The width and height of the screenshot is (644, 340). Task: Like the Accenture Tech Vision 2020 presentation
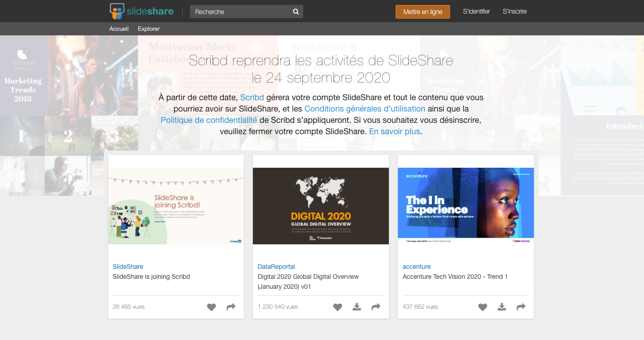483,307
